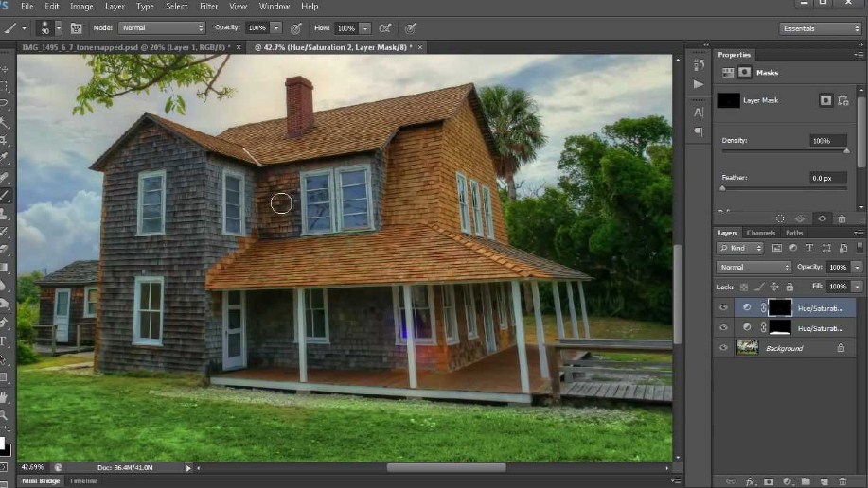Hide the unselected Hue/Saturation layer
Viewport: 868px width, 488px height.
723,327
